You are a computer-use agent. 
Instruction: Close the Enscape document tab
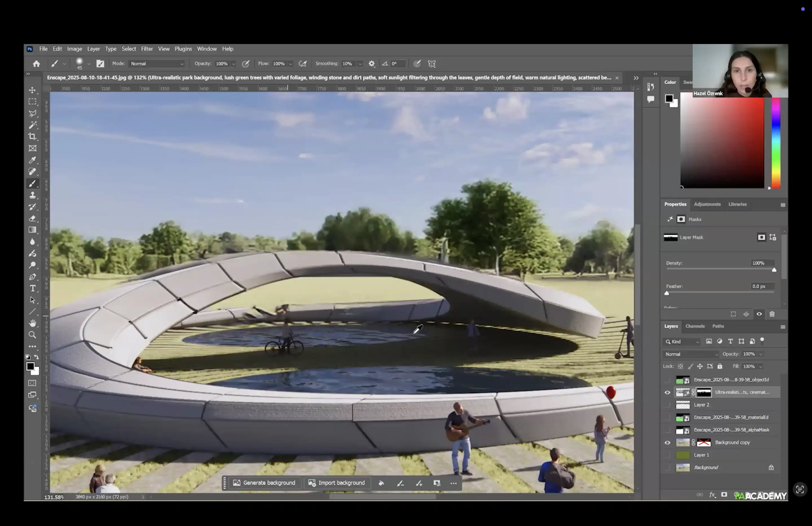(x=617, y=78)
